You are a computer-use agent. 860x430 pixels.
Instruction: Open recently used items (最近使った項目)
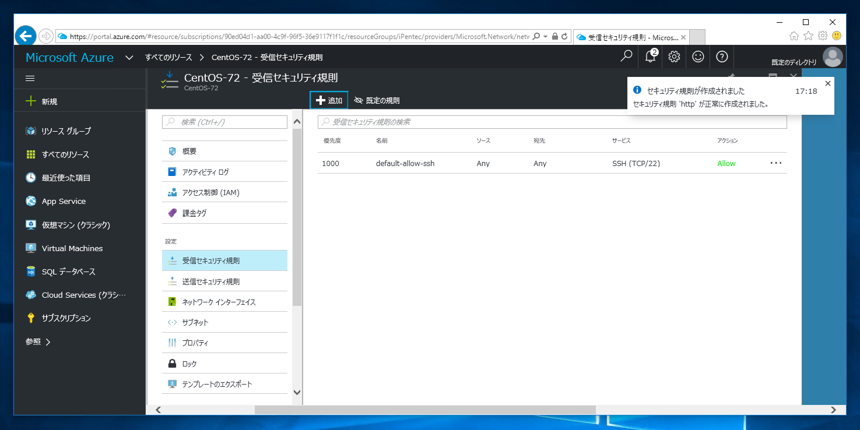pos(66,178)
